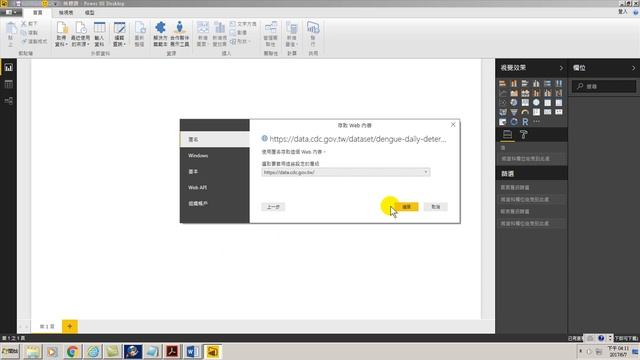Select the Gauge visual
The image size is (640, 360).
525,112
